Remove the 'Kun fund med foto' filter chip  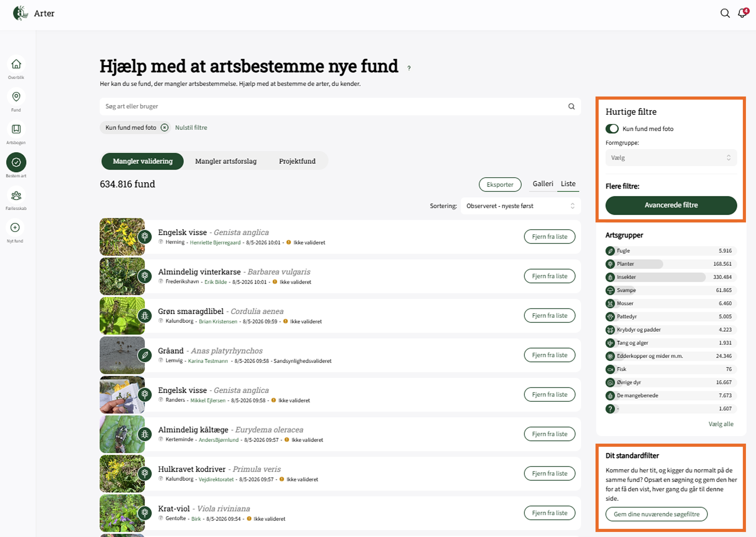coord(164,128)
